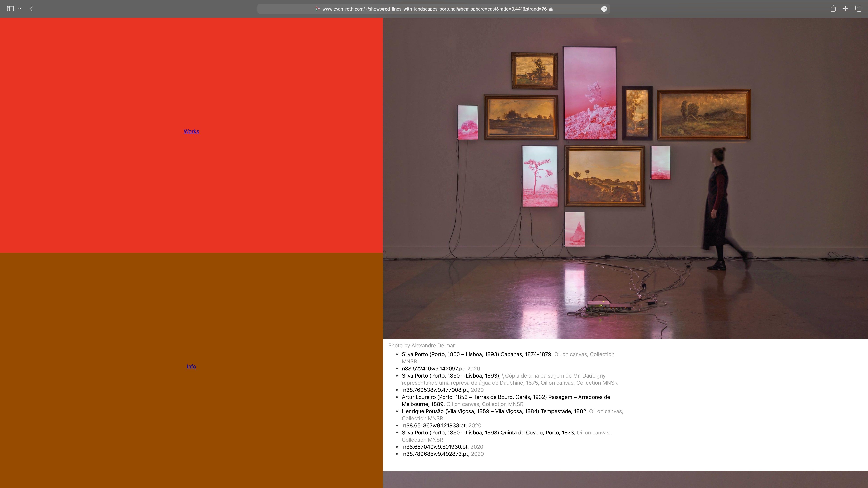
Task: Click the lock icon in address bar
Action: (551, 9)
